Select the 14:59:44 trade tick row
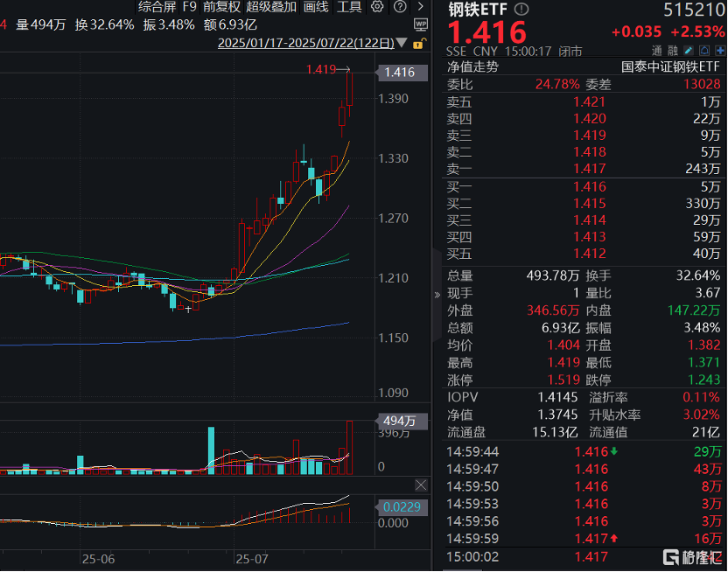 (584, 451)
